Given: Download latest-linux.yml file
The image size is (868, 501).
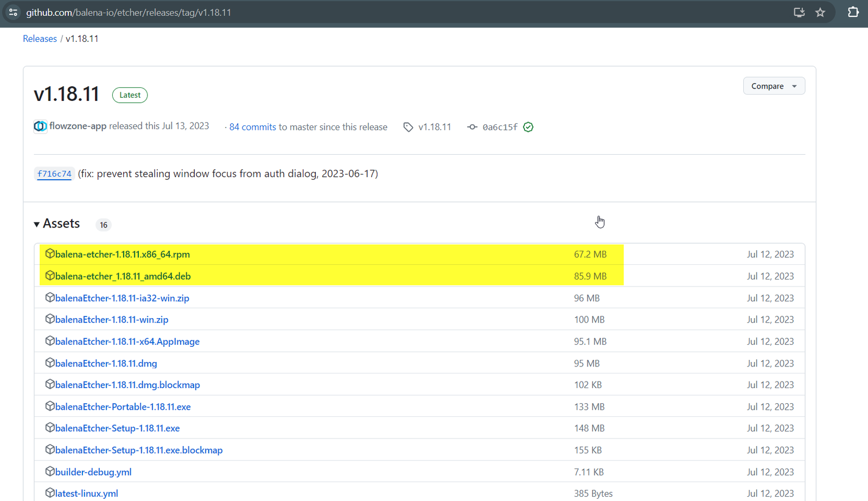Looking at the screenshot, I should pos(87,493).
